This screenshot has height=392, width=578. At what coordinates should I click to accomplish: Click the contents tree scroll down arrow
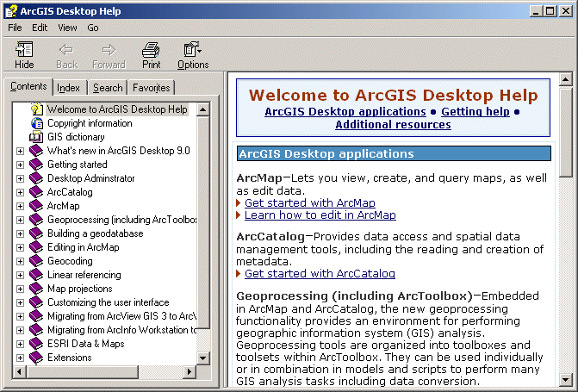click(203, 358)
